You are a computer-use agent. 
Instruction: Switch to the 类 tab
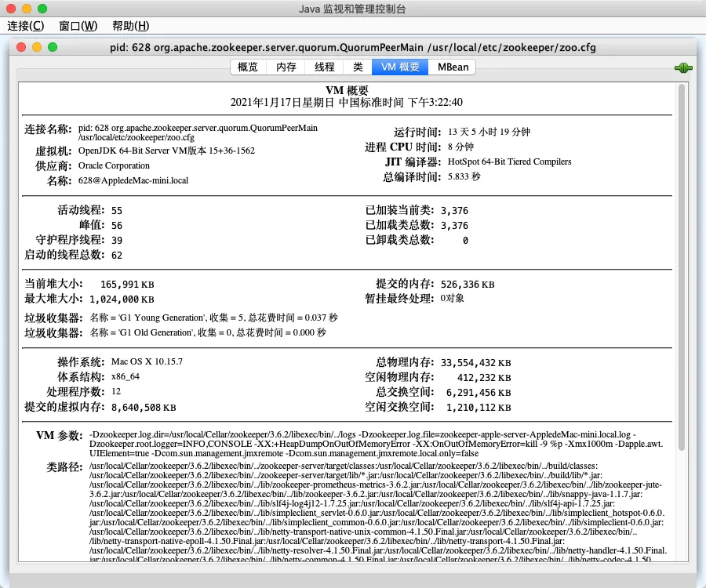pyautogui.click(x=358, y=67)
